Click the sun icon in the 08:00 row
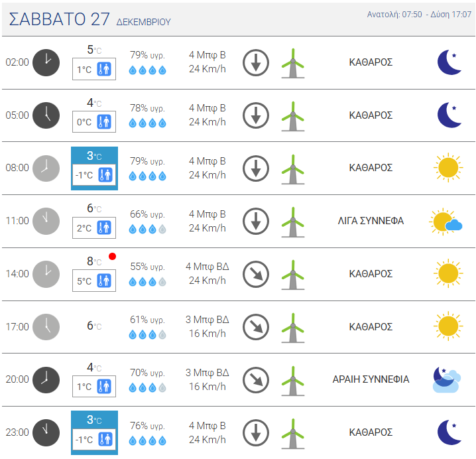Viewport: 476px width, 459px height. point(448,168)
